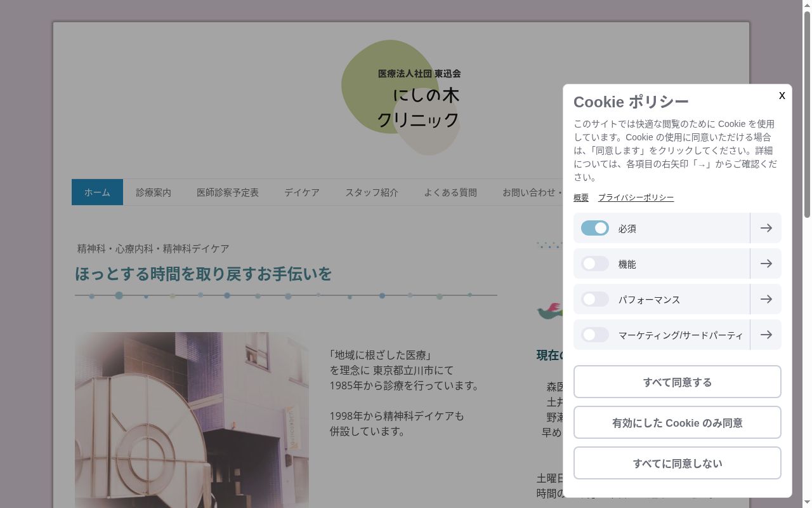Enable the 機能 cookie switch
The height and width of the screenshot is (508, 812).
[x=595, y=264]
